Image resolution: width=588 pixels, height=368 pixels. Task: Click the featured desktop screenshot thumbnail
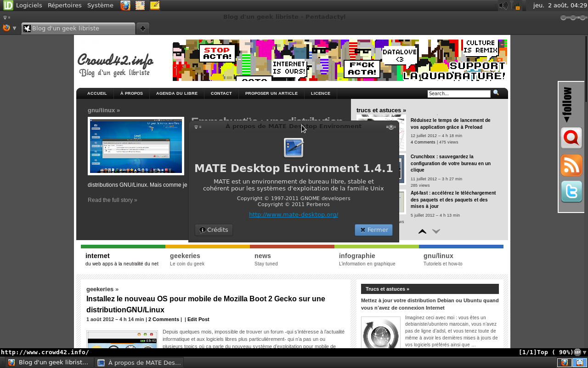pyautogui.click(x=136, y=146)
